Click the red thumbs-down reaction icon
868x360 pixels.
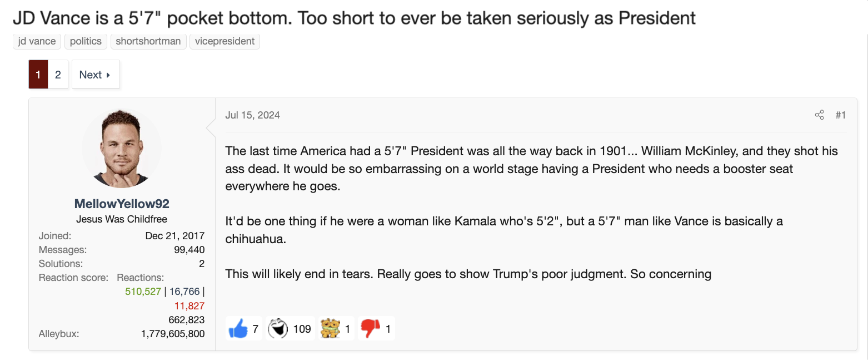point(370,329)
